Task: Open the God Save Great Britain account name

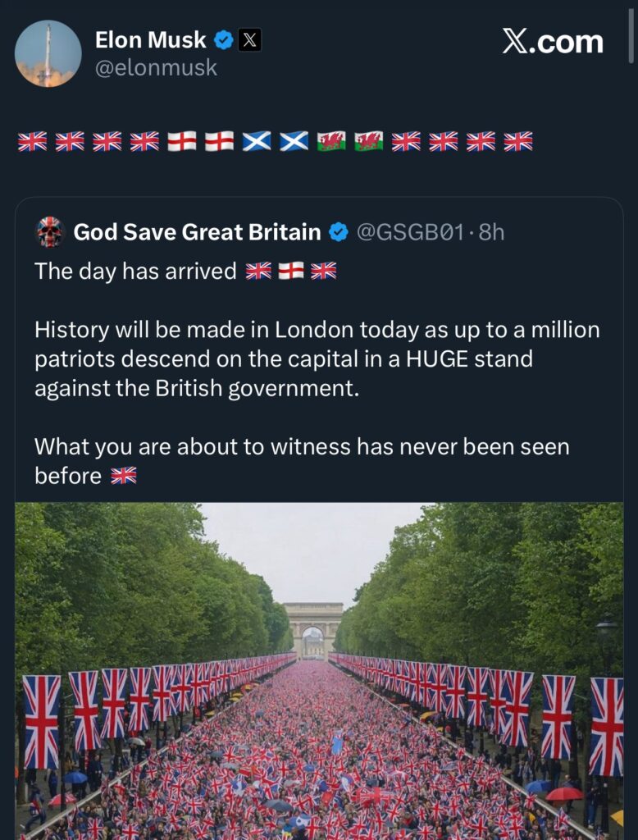Action: 197,233
